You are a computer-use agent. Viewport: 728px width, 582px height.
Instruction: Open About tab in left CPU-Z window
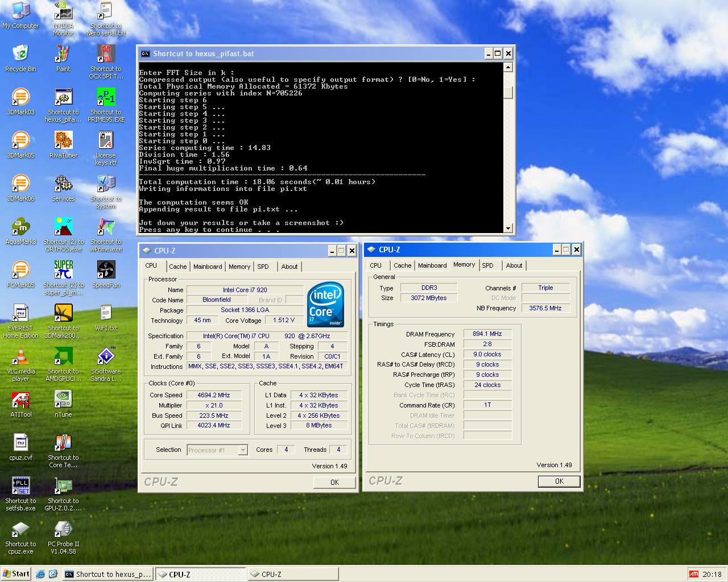click(x=289, y=267)
